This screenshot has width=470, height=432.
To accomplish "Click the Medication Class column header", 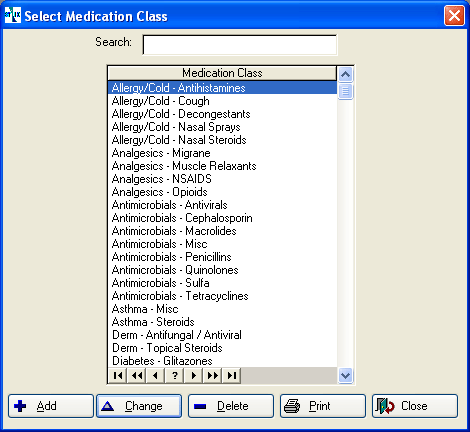I will (x=222, y=73).
